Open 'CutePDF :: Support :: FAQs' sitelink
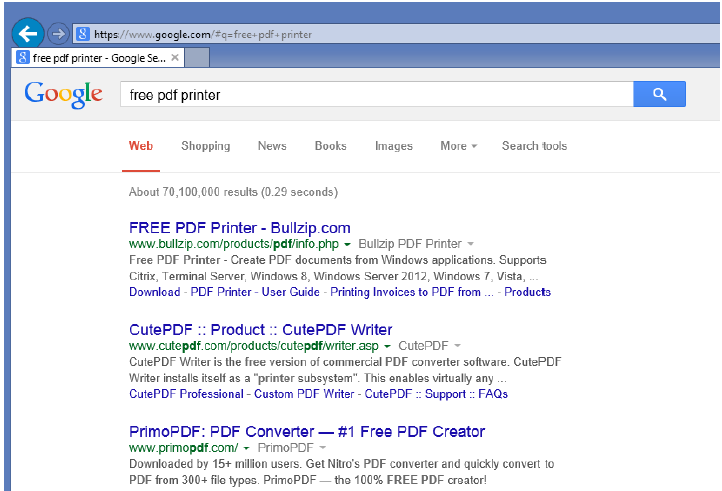 436,394
